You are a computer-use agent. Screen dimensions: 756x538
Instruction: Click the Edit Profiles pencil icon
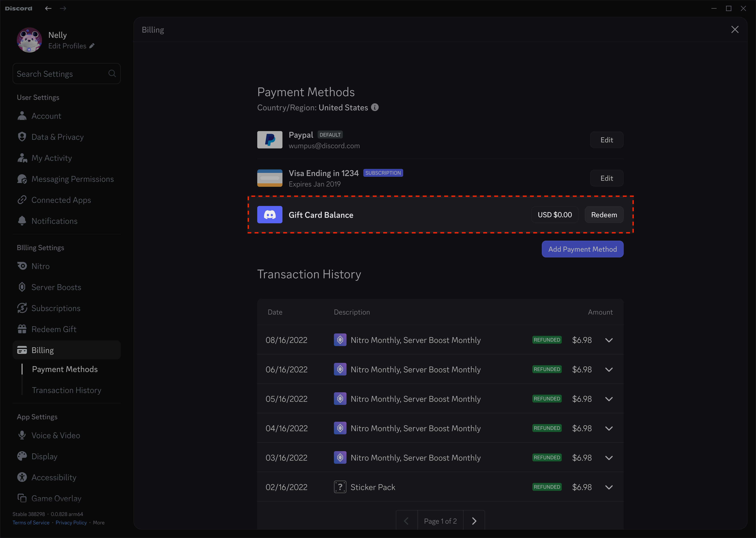(x=92, y=46)
